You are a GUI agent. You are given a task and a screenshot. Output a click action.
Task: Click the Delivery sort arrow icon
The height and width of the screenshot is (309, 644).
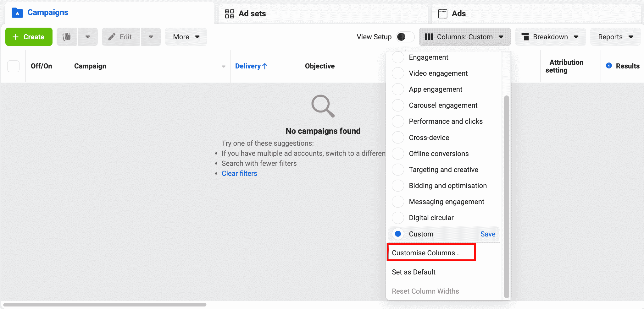(265, 66)
